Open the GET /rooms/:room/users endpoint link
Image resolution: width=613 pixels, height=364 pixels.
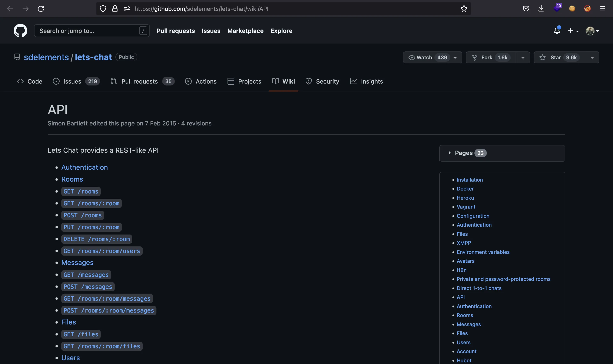pyautogui.click(x=102, y=251)
